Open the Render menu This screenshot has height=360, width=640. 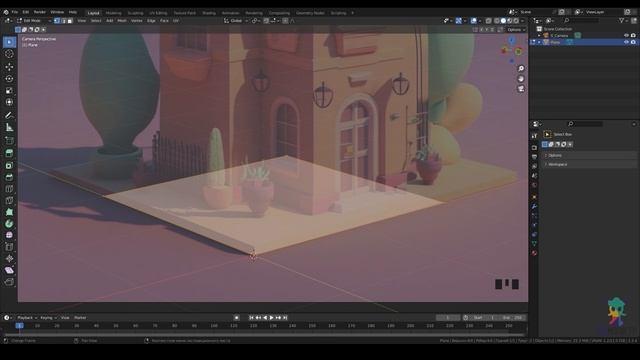pos(40,12)
